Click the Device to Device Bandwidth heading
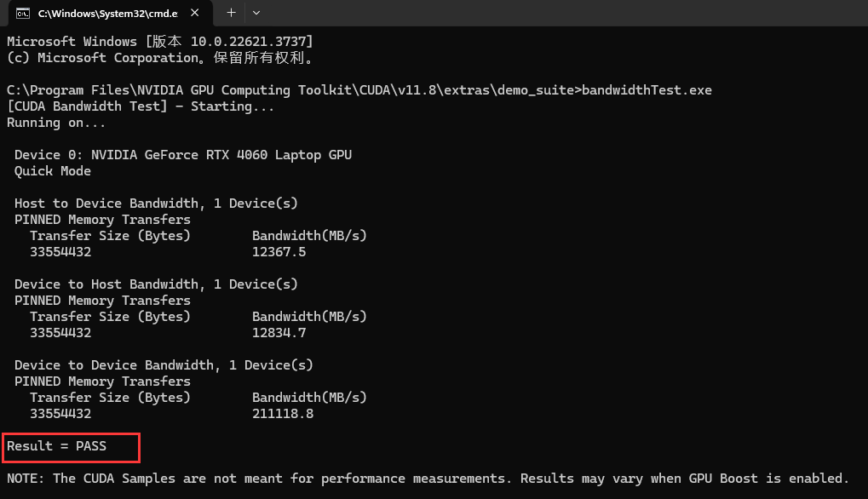This screenshot has width=868, height=499. (164, 365)
